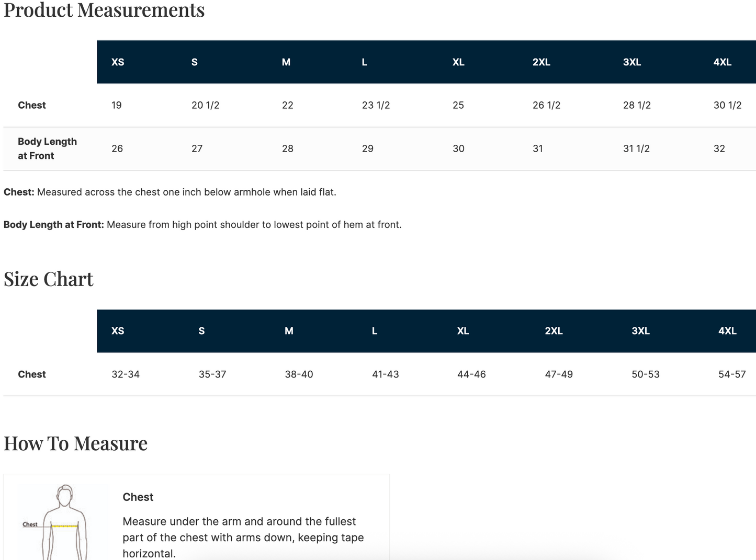Click the "How To Measure" heading
756x560 pixels.
tap(75, 443)
